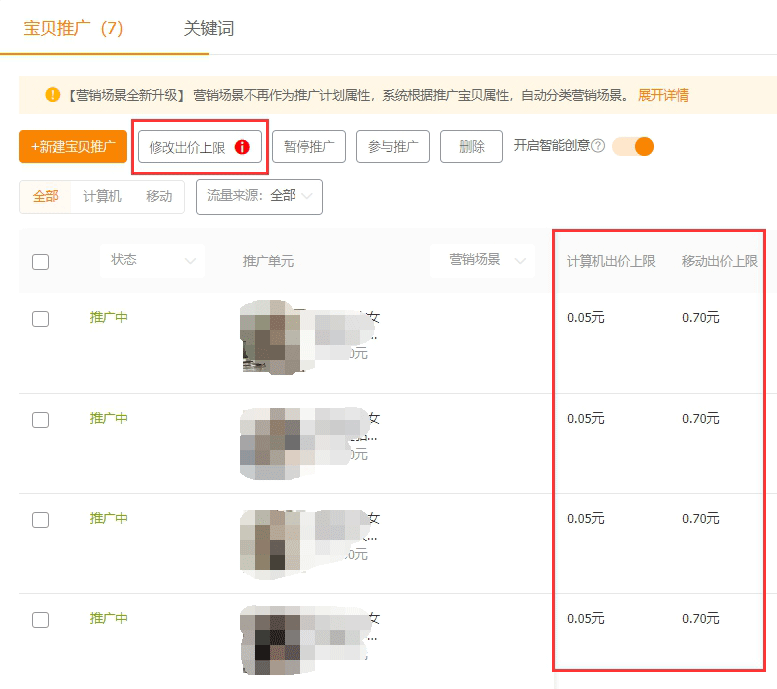Click the help question mark beside 开启智能创意
This screenshot has width=777, height=689.
pyautogui.click(x=598, y=146)
